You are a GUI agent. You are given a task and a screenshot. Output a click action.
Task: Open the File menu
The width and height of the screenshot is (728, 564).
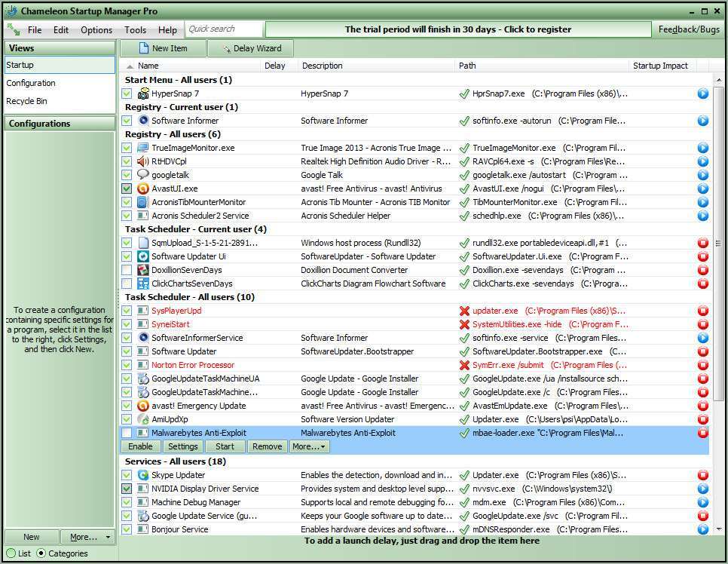[x=35, y=29]
